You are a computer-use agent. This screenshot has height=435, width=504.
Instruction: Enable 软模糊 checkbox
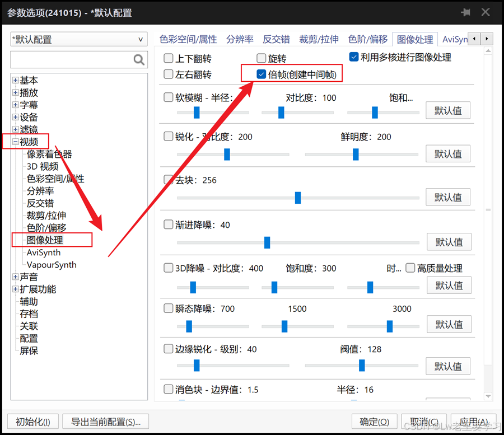pyautogui.click(x=169, y=97)
